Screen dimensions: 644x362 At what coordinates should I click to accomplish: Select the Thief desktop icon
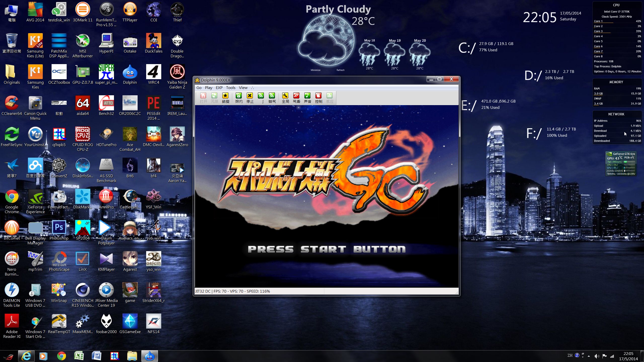tap(177, 12)
